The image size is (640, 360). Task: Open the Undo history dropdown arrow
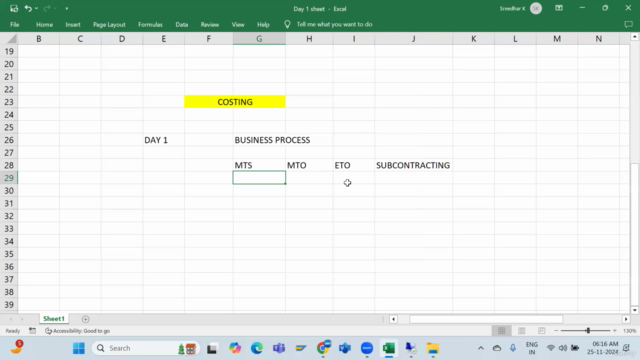pyautogui.click(x=36, y=9)
